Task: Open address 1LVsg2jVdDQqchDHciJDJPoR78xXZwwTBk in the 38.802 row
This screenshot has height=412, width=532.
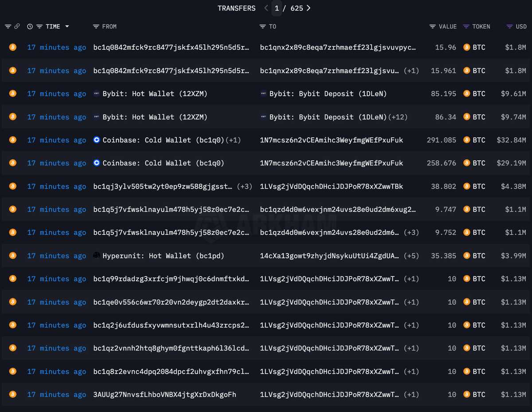Action: coord(332,186)
